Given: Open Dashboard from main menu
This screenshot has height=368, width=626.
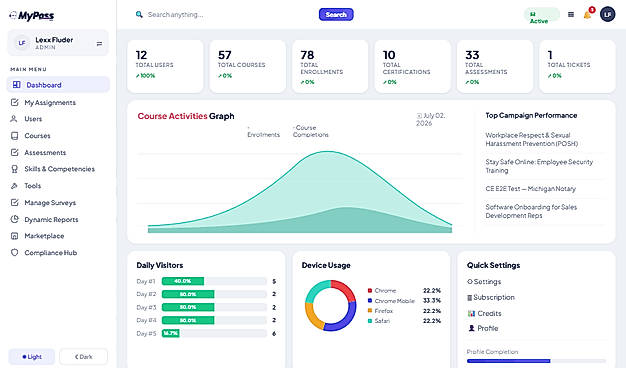Looking at the screenshot, I should coord(58,85).
